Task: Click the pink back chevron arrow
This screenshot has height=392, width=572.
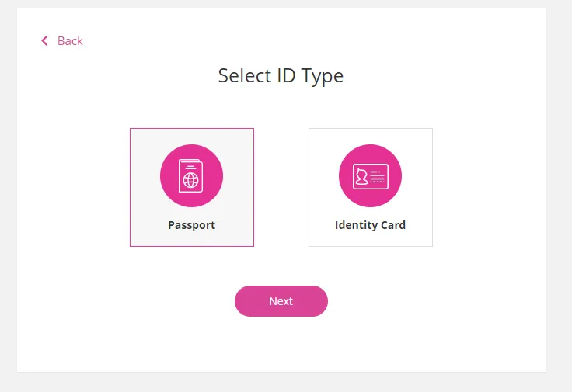Action: click(x=44, y=41)
